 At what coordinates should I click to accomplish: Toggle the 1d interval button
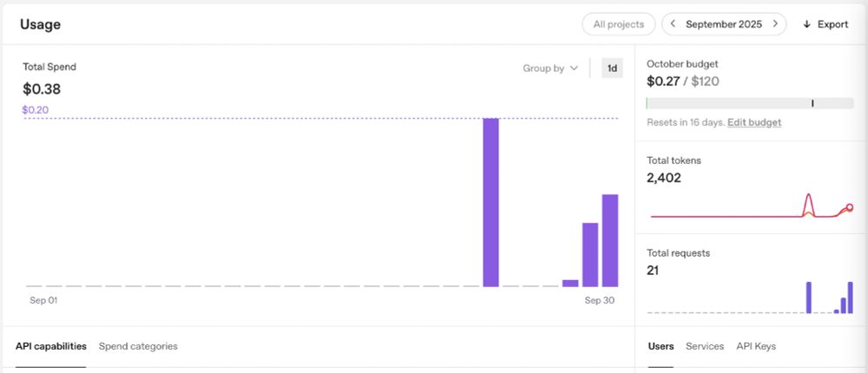[612, 68]
